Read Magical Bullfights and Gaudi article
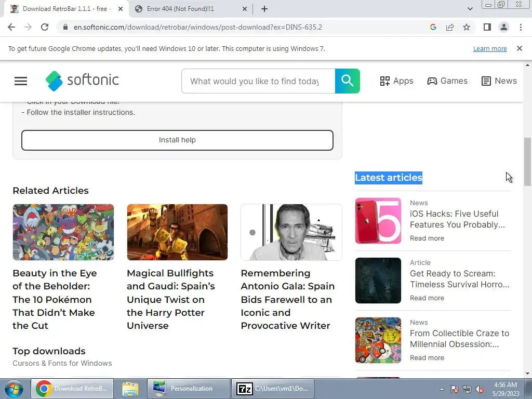Screen dimensions: 532x399 click(x=170, y=299)
